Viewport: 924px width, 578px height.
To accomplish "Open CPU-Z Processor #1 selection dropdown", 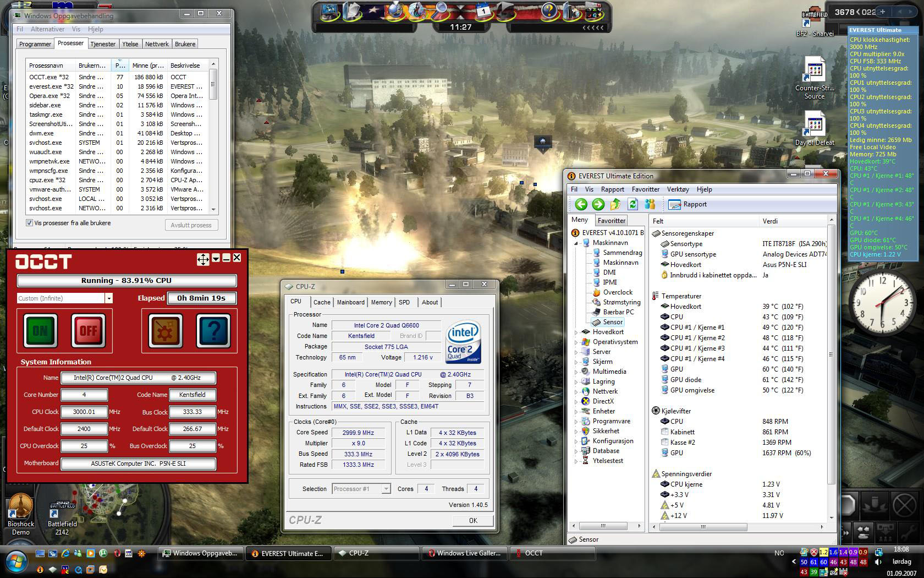I will [386, 489].
